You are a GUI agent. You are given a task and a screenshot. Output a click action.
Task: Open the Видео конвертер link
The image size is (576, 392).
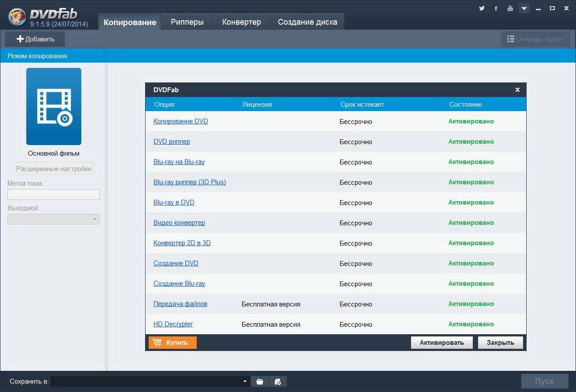click(179, 223)
